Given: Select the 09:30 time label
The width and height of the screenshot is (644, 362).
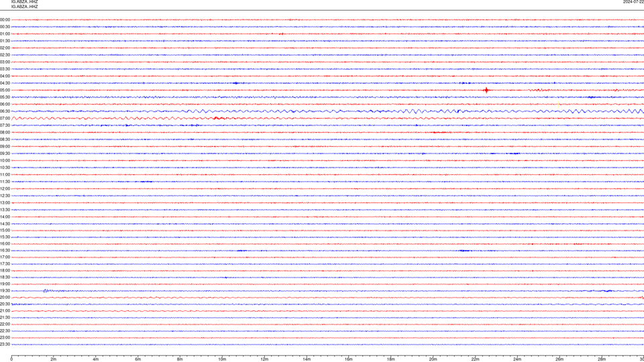Looking at the screenshot, I should click(x=5, y=154).
